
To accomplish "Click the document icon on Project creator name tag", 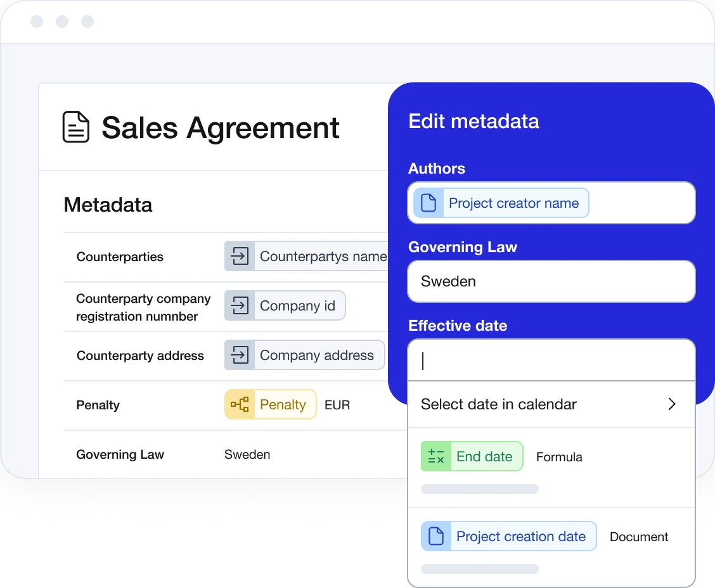I will (x=428, y=202).
